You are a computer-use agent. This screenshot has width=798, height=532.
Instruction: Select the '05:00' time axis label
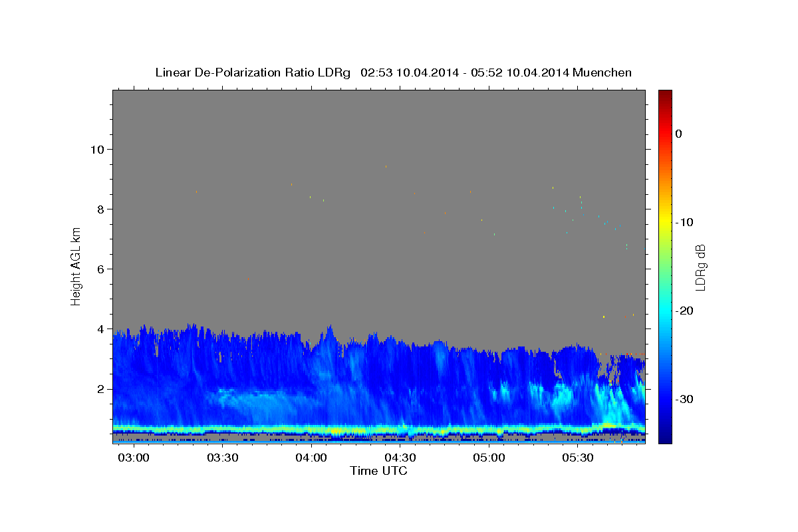(489, 458)
